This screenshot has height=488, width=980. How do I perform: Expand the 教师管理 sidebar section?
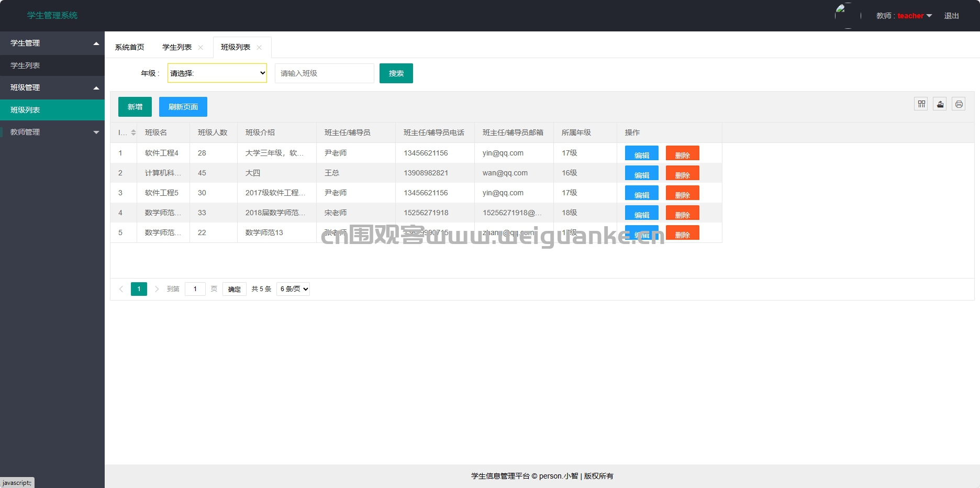coord(52,132)
